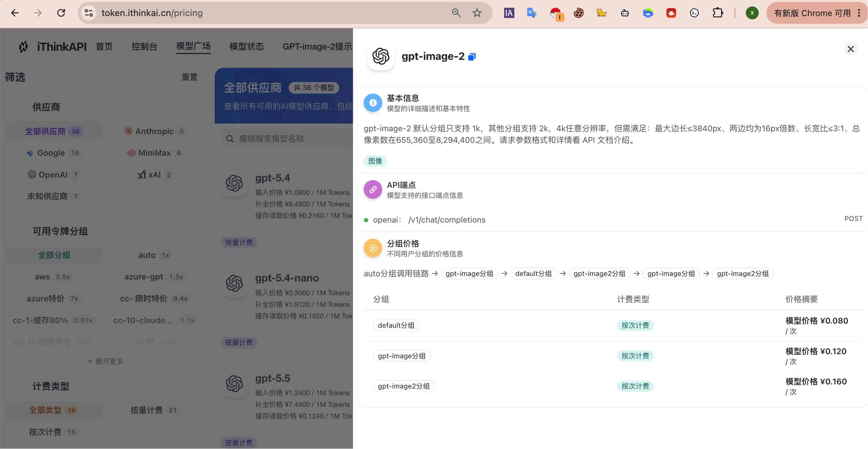
Task: Open site information icon in address bar
Action: pyautogui.click(x=89, y=13)
